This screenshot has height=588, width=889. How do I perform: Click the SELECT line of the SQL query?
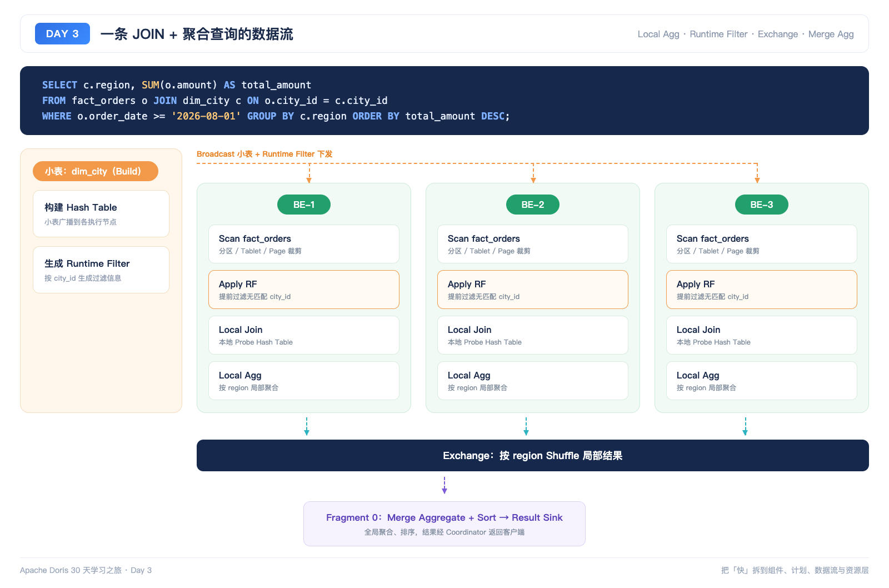[177, 85]
